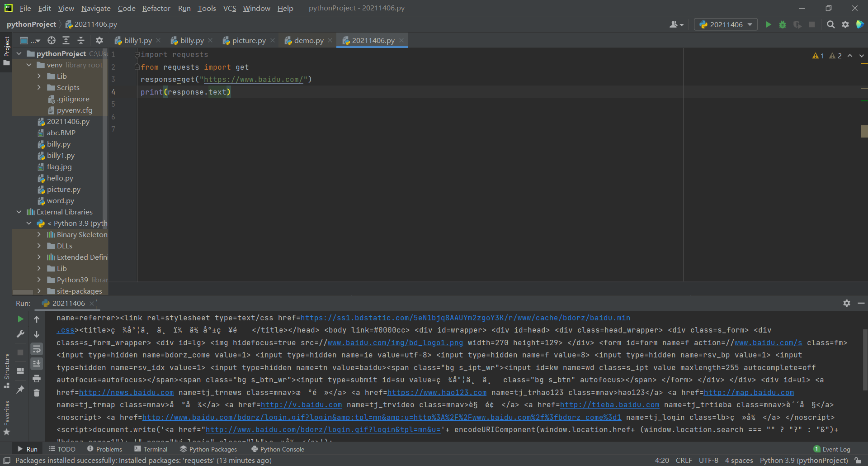This screenshot has height=466, width=868.
Task: Run the 20211406 configuration from the toolbar
Action: (768, 24)
